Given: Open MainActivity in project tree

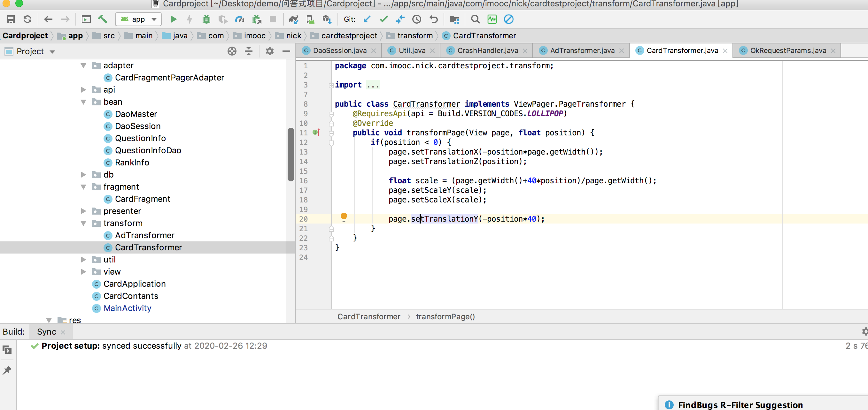Looking at the screenshot, I should 127,308.
